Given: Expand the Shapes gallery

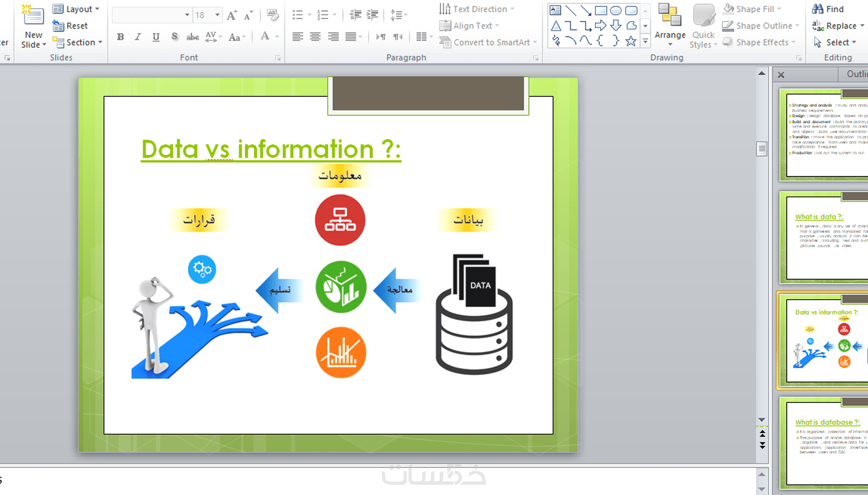Looking at the screenshot, I should pyautogui.click(x=645, y=41).
